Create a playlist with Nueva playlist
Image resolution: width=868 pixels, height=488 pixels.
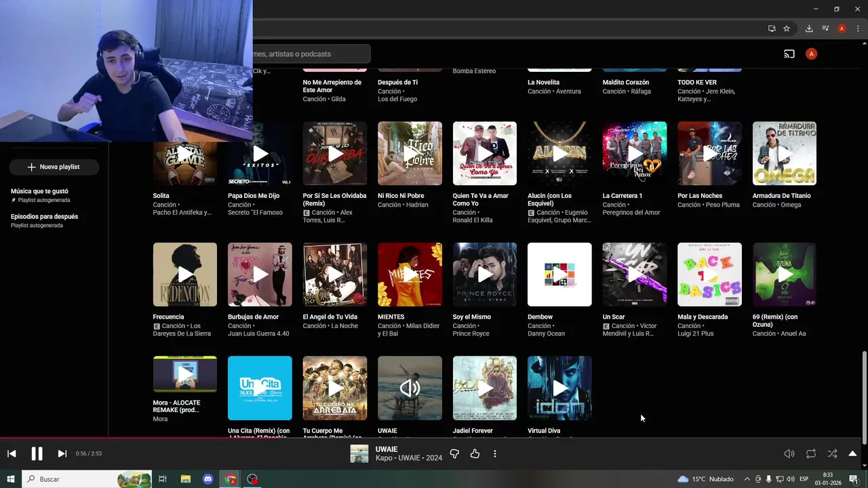coord(54,167)
